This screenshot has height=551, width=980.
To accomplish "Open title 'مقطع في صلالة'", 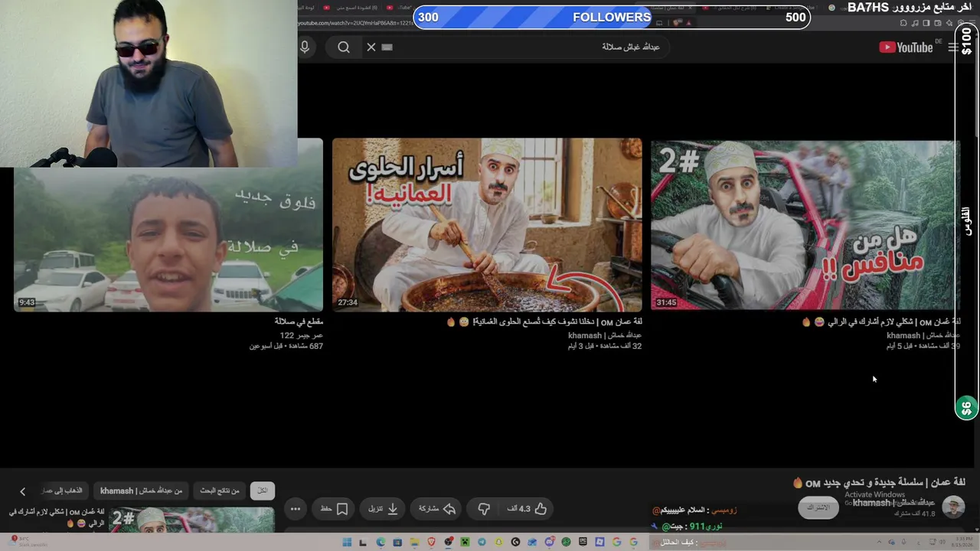I will 299,322.
